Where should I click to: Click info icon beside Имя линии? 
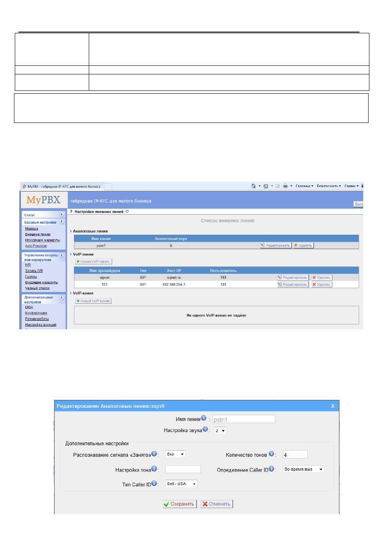(203, 418)
